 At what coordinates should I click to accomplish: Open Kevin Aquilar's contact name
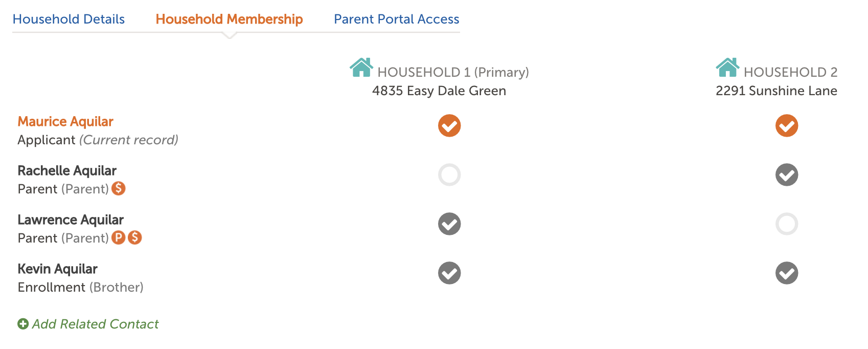click(x=57, y=269)
